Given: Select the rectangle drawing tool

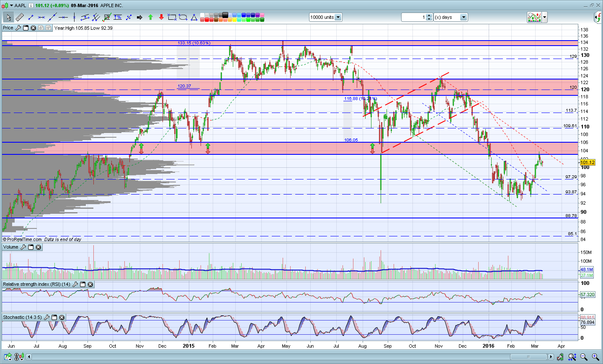Looking at the screenshot, I should 172,17.
